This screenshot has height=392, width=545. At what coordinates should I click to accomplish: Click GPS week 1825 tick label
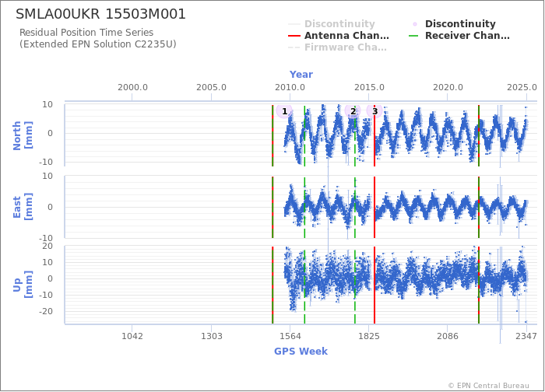(369, 336)
